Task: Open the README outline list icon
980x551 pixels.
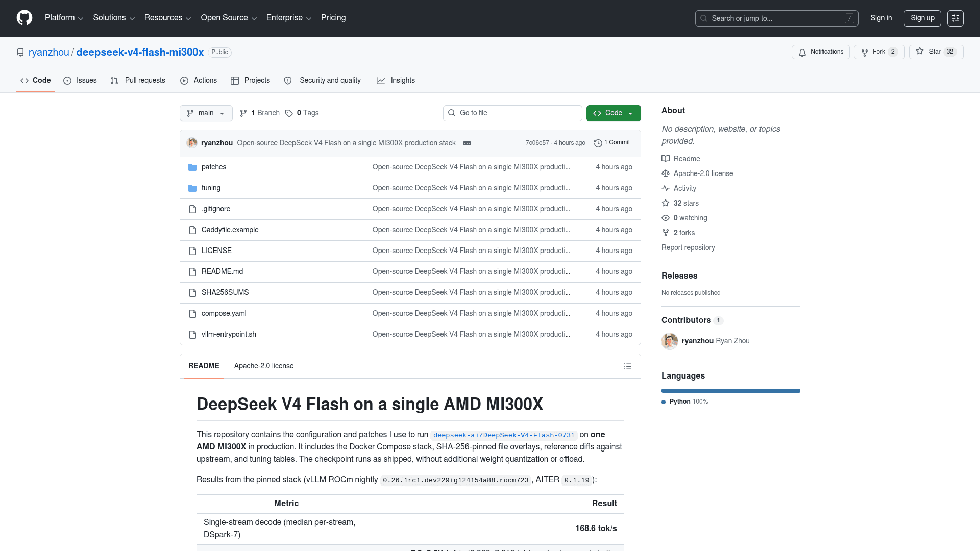Action: click(628, 366)
